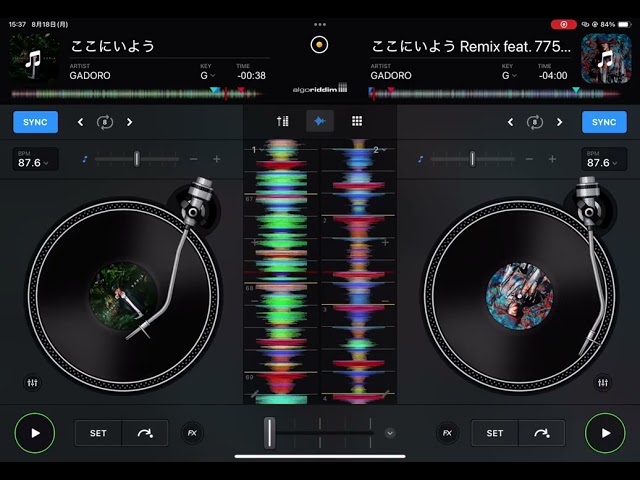This screenshot has height=480, width=640.
Task: Tap battery 84% status indicator
Action: [616, 24]
